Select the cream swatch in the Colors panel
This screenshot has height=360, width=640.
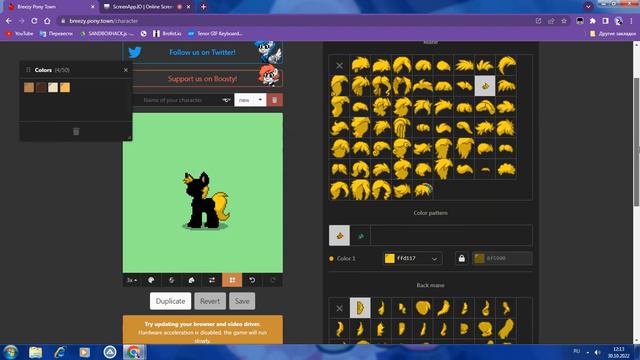tap(53, 87)
